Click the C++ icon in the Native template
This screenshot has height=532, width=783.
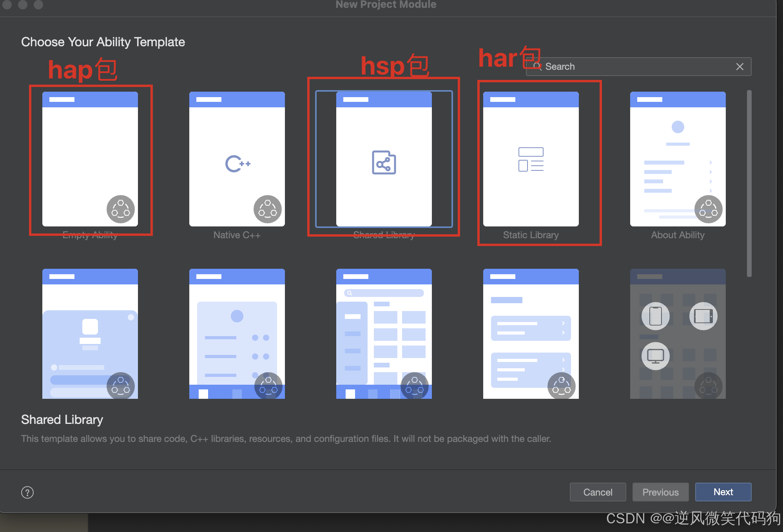[x=237, y=164]
